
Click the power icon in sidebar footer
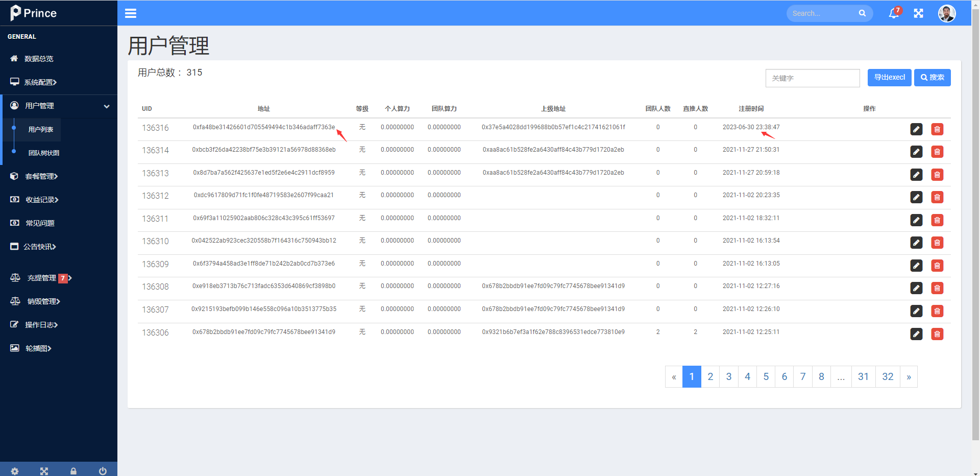click(x=103, y=471)
